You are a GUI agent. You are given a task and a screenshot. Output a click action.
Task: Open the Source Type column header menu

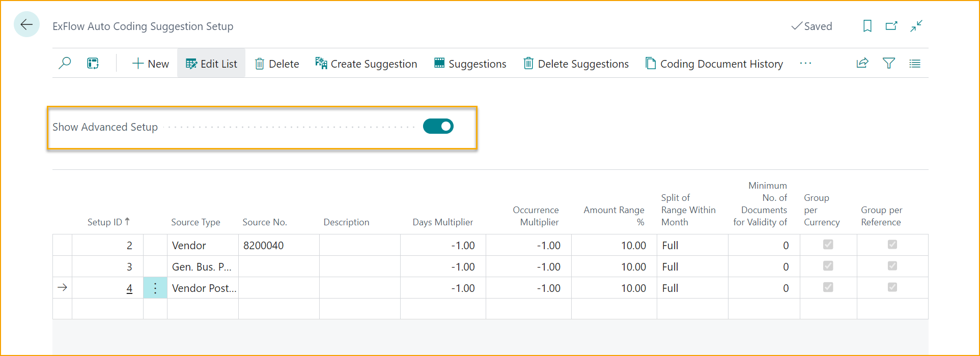[195, 222]
